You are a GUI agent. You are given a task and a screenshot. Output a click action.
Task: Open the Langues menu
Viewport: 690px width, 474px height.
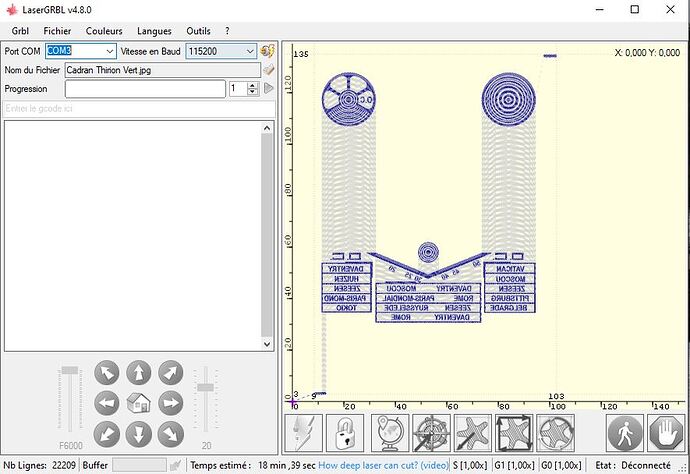tap(154, 31)
